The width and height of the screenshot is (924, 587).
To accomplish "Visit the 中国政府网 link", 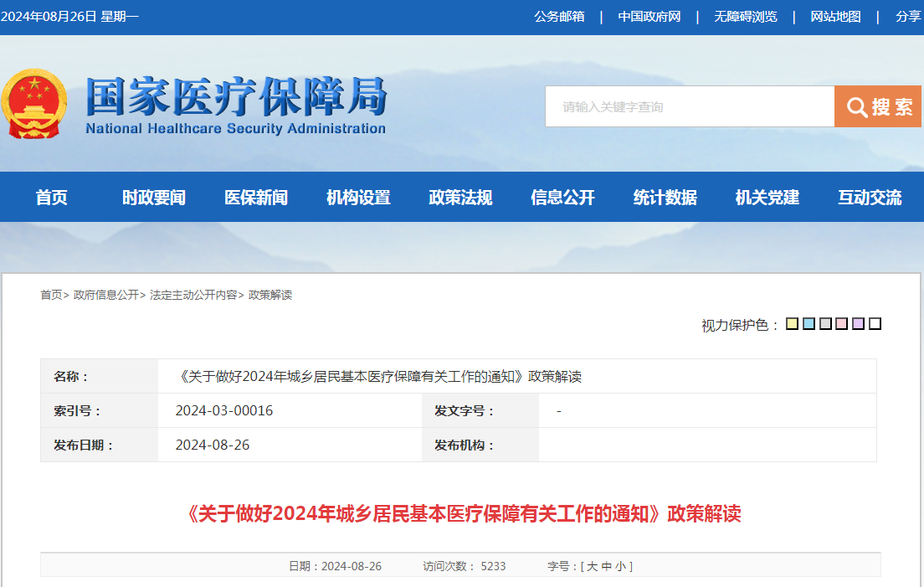I will click(649, 17).
